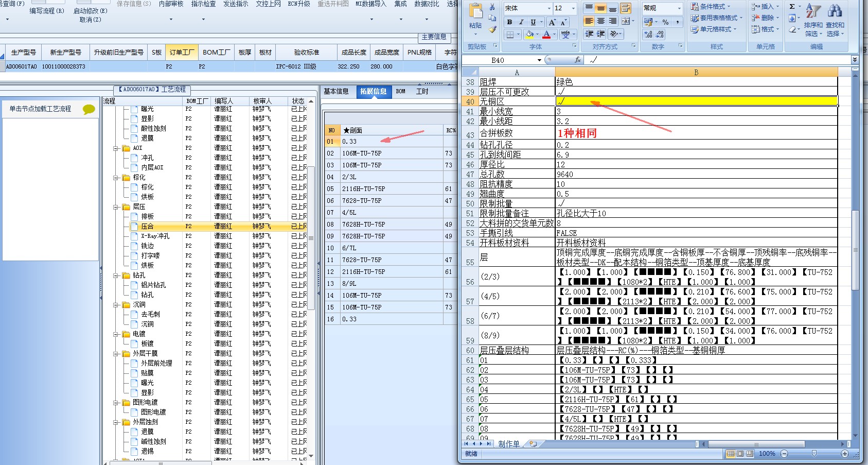Image resolution: width=868 pixels, height=465 pixels.
Task: Open the 数据对比 menu
Action: point(427,4)
